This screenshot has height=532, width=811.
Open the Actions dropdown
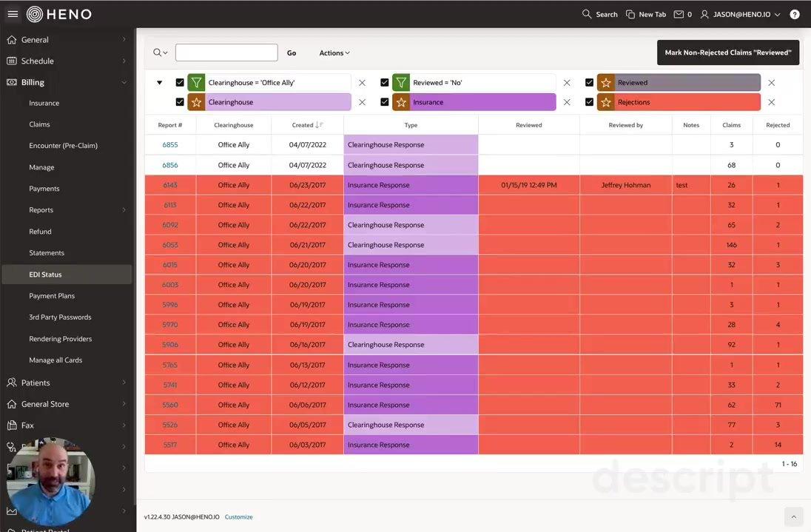tap(333, 53)
